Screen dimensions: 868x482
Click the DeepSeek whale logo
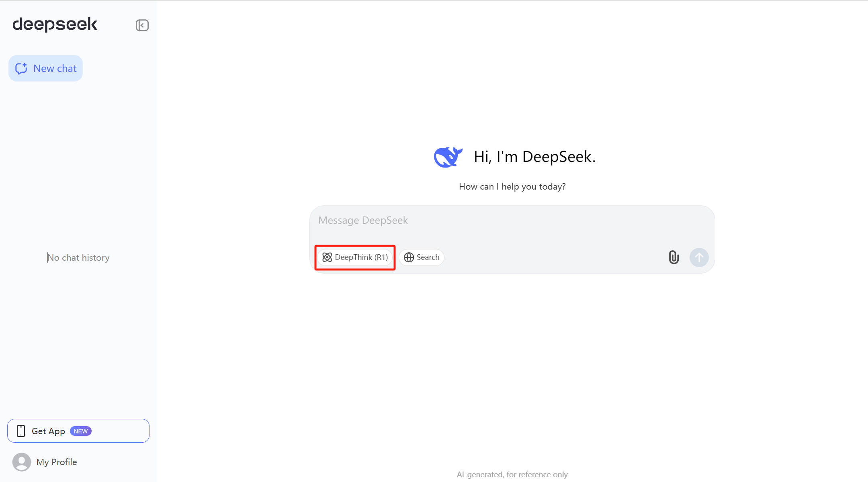click(448, 157)
